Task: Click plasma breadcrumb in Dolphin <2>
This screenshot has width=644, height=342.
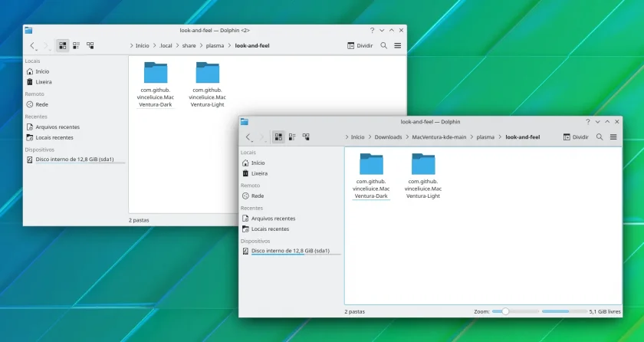Action: (x=215, y=45)
